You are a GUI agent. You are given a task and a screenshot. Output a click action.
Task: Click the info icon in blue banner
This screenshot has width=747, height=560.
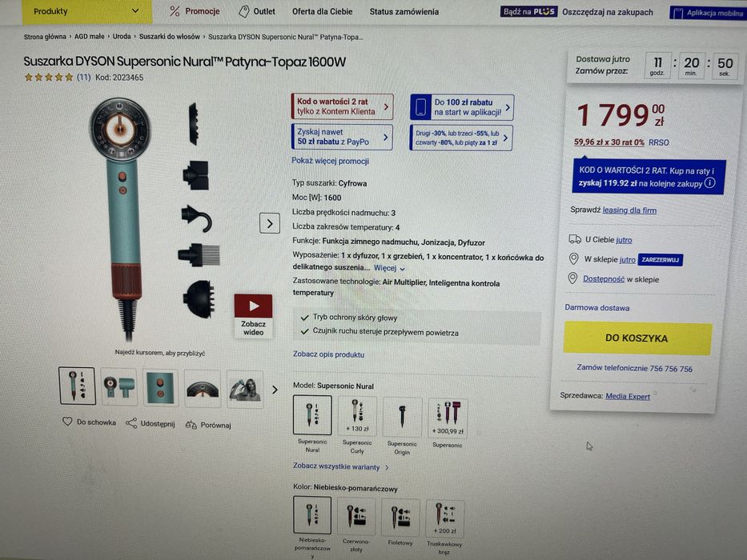point(710,183)
